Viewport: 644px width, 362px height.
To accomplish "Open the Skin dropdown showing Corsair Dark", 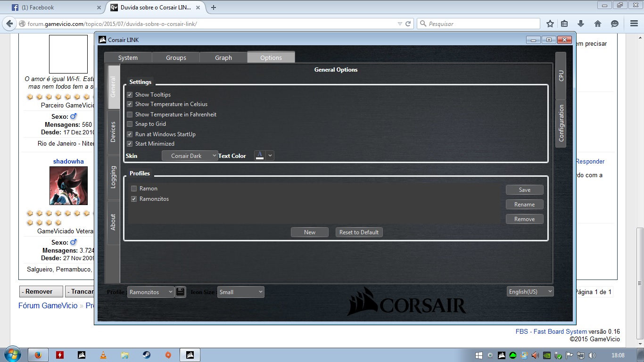I will click(x=190, y=156).
